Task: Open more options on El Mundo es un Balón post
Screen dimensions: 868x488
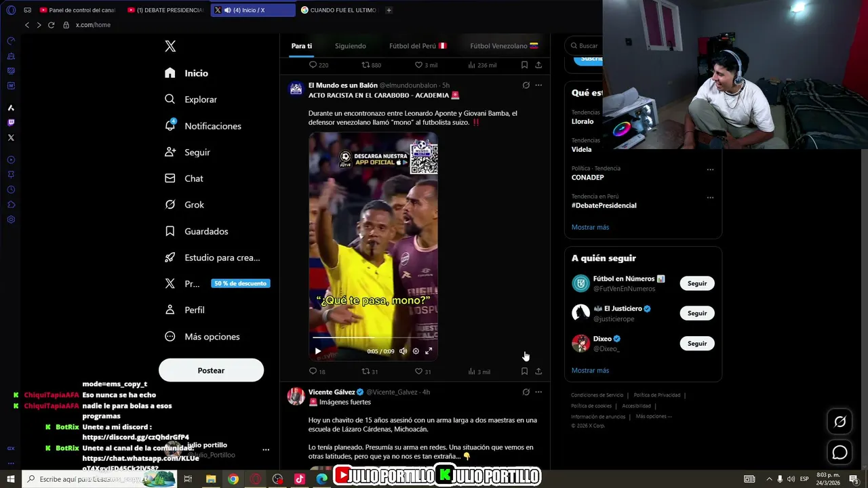Action: [x=538, y=85]
